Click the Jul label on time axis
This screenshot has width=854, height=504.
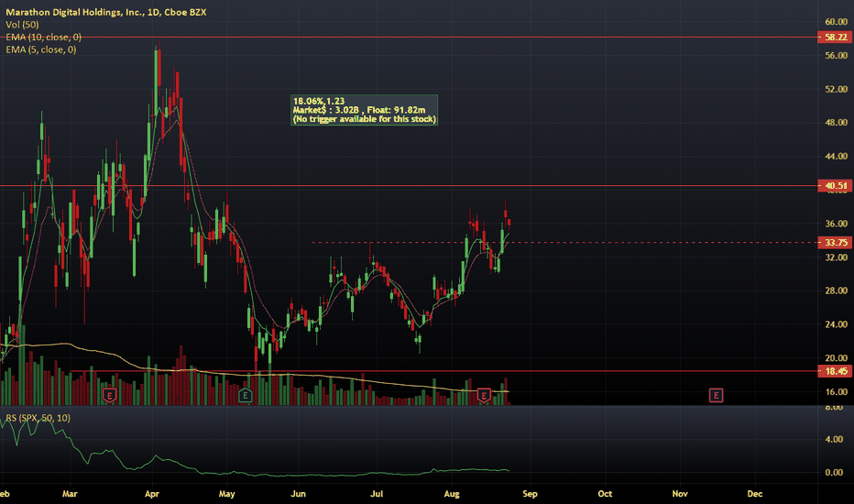pyautogui.click(x=377, y=494)
